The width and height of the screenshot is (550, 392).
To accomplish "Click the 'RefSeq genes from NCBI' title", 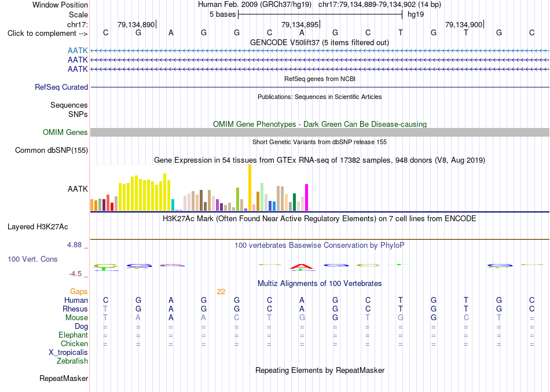I will pyautogui.click(x=320, y=79).
